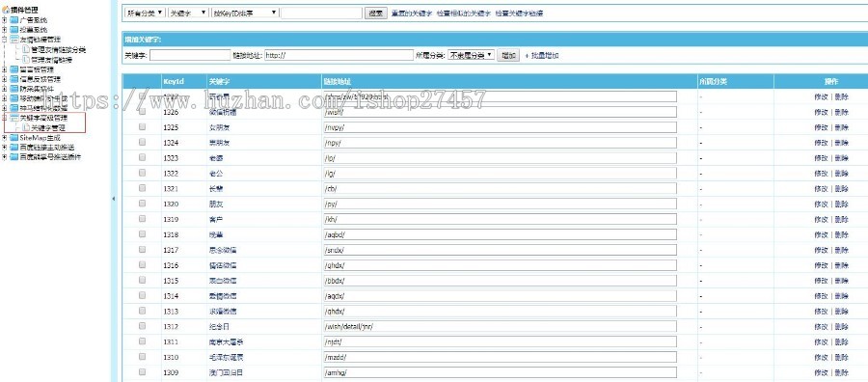Image resolution: width=868 pixels, height=382 pixels.
Task: Click the page icon of 管理友情链接
Action: pos(26,60)
